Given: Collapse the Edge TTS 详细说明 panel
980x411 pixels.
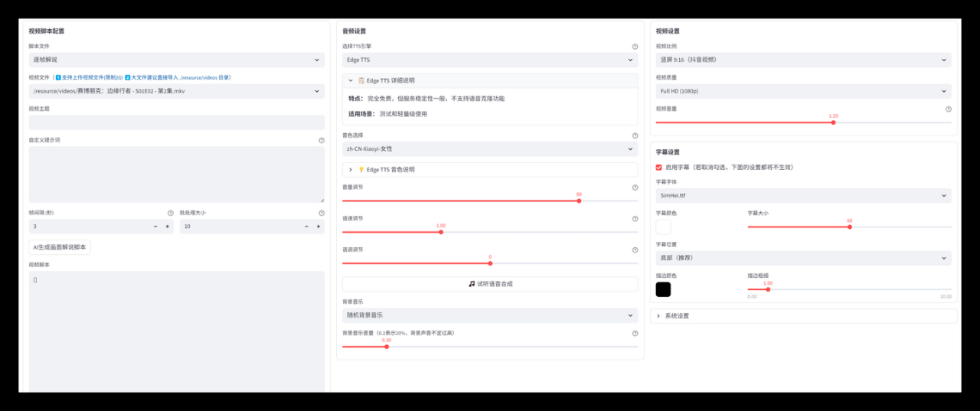Looking at the screenshot, I should (x=489, y=80).
